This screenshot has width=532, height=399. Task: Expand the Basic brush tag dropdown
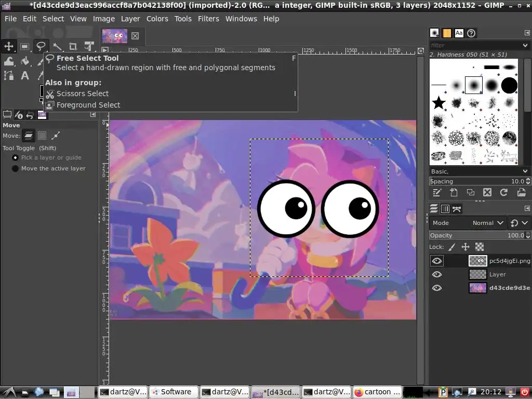point(525,171)
